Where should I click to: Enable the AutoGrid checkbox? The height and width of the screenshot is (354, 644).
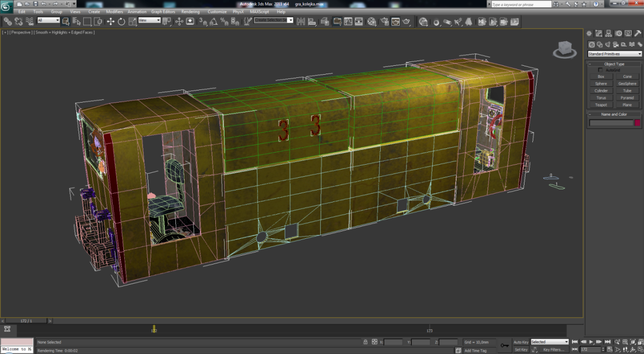(600, 70)
